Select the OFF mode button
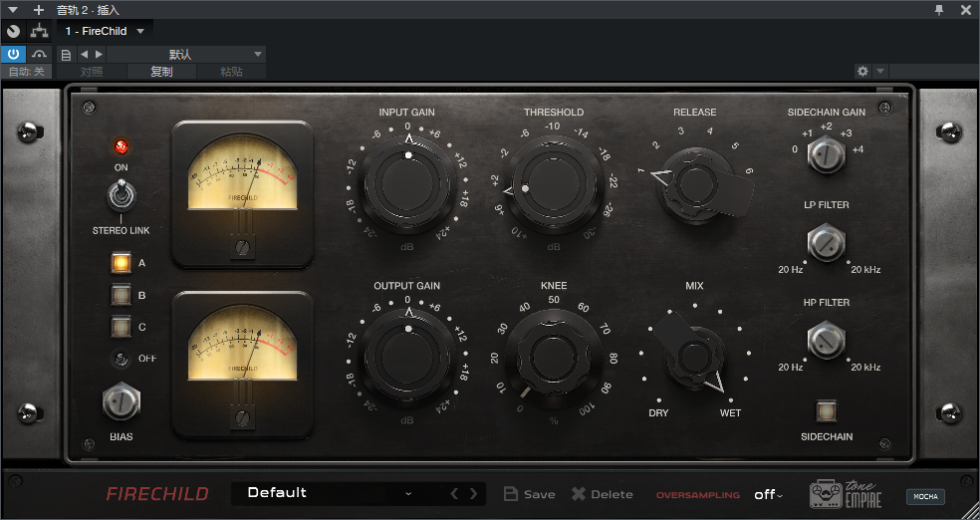Viewport: 980px width, 520px height. click(x=121, y=359)
